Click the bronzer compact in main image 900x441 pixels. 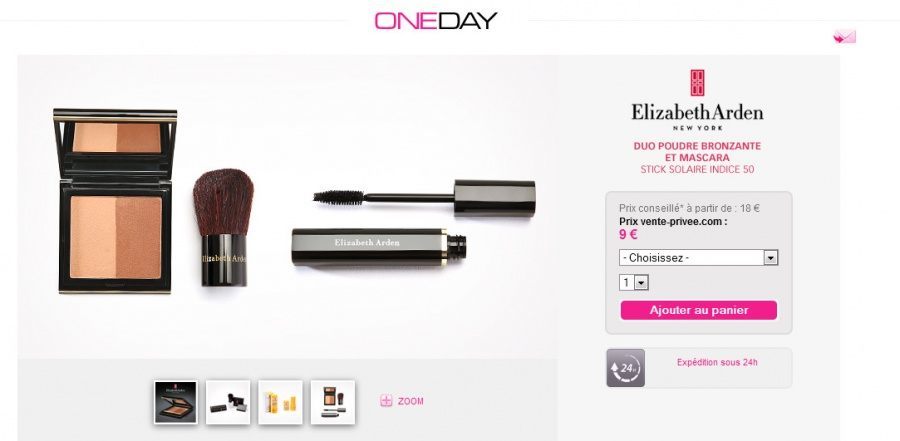pyautogui.click(x=115, y=200)
